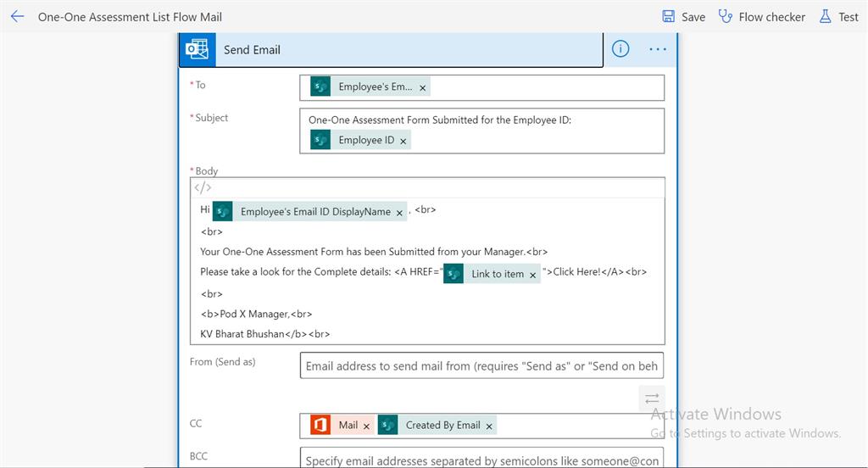Screen dimensions: 868x468
Task: Click the text 'Pod X Manager' in Body
Action: [x=253, y=314]
